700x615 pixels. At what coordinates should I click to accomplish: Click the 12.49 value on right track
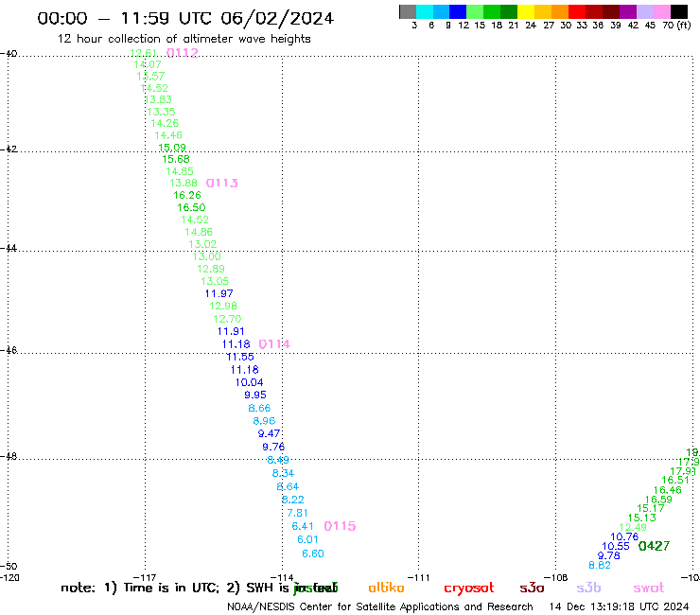pos(633,527)
